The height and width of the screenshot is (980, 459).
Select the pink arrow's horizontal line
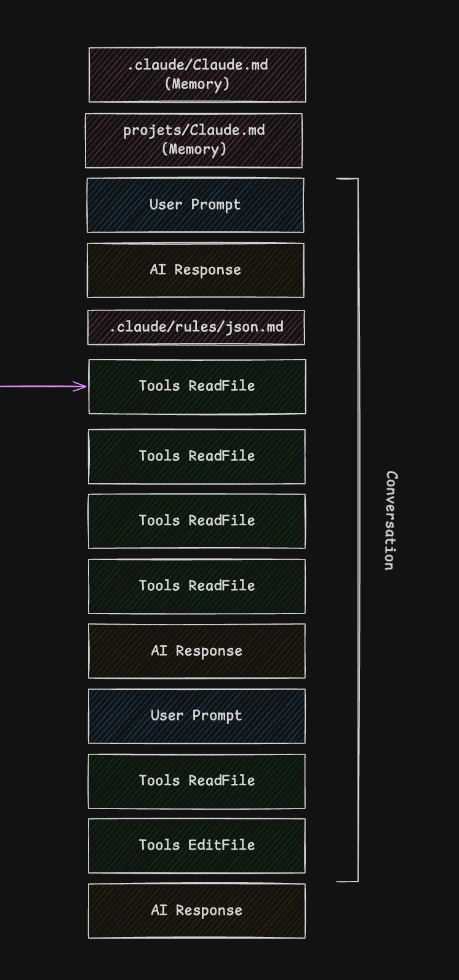coord(37,387)
